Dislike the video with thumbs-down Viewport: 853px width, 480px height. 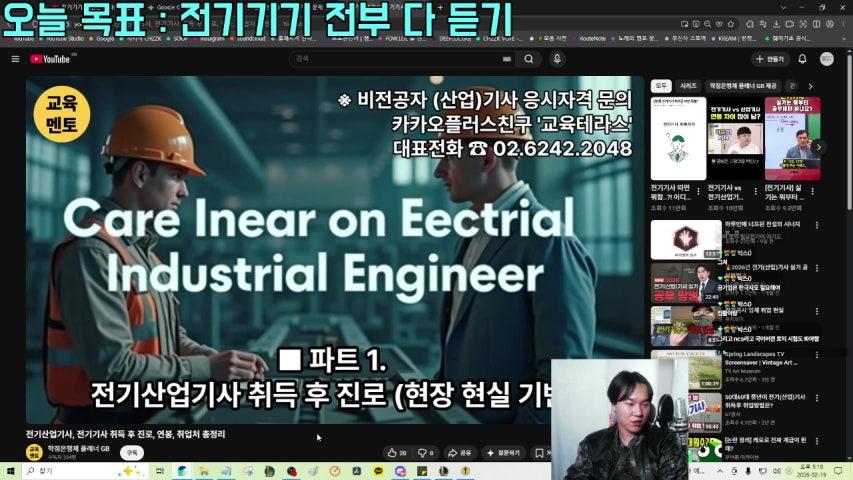point(425,453)
